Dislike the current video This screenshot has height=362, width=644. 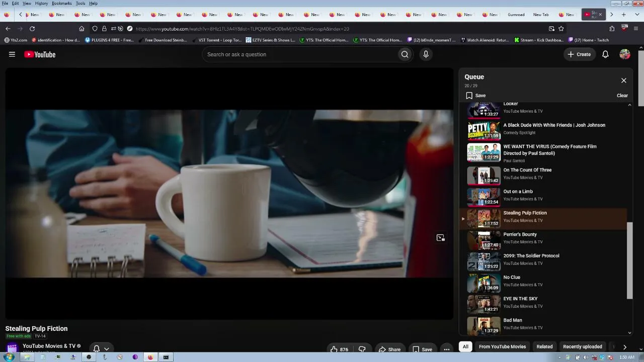[362, 349]
